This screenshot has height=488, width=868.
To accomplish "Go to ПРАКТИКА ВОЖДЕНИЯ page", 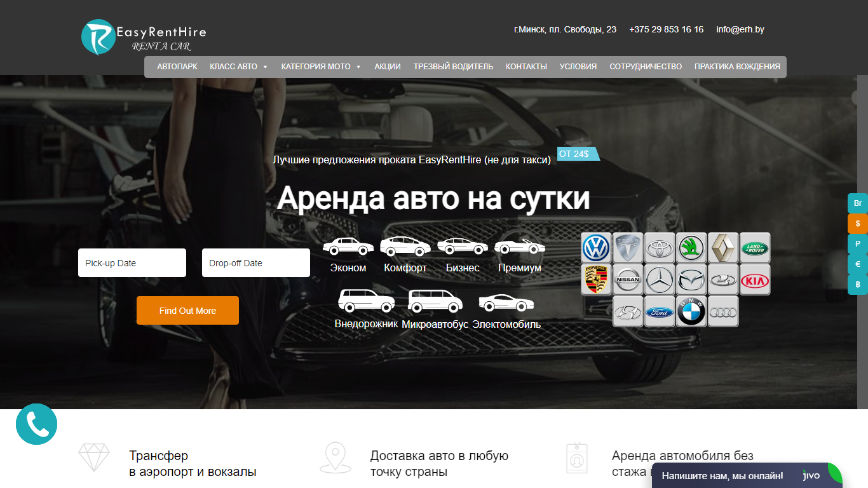I will coord(737,67).
